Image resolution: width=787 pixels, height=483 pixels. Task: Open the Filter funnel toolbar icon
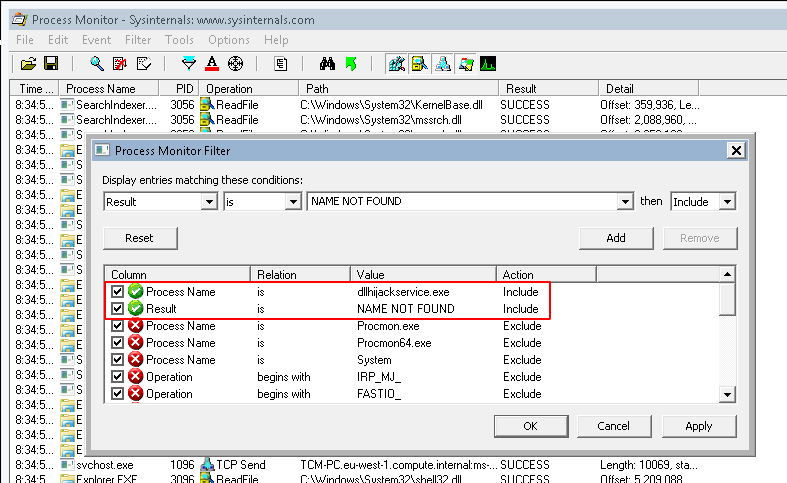click(x=189, y=64)
